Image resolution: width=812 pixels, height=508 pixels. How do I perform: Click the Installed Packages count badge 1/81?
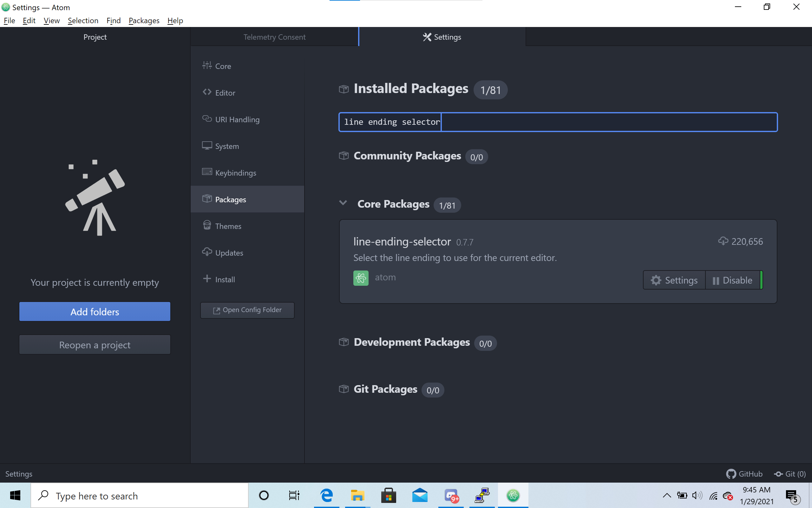(x=490, y=90)
